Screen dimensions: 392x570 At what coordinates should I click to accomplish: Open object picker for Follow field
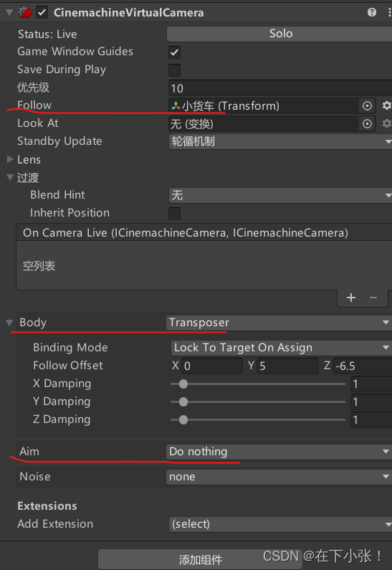(367, 106)
